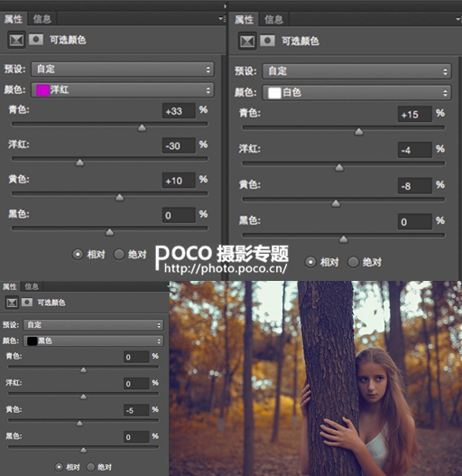This screenshot has width=462, height=476.
Task: Open the 预设 dropdown in the black panel
Action: (x=94, y=325)
